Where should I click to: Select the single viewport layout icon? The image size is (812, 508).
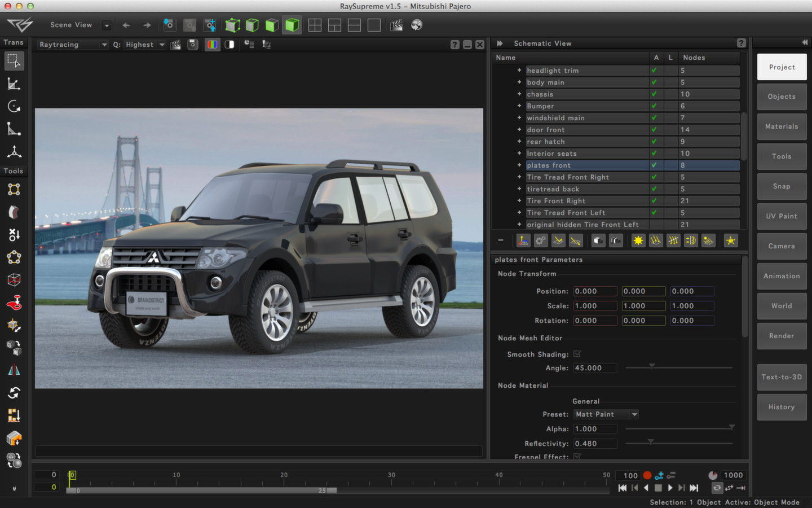374,25
